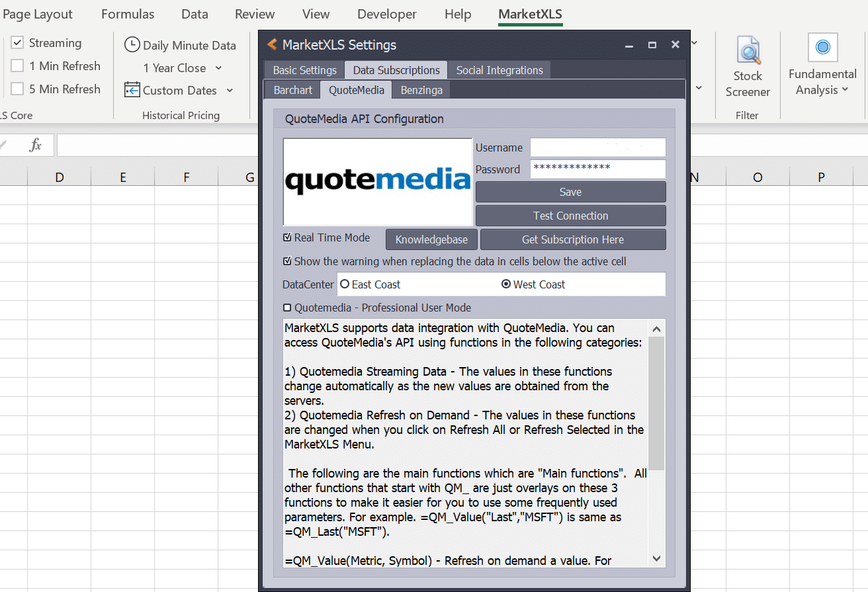The width and height of the screenshot is (868, 592).
Task: Click the fx insert function icon
Action: [36, 145]
